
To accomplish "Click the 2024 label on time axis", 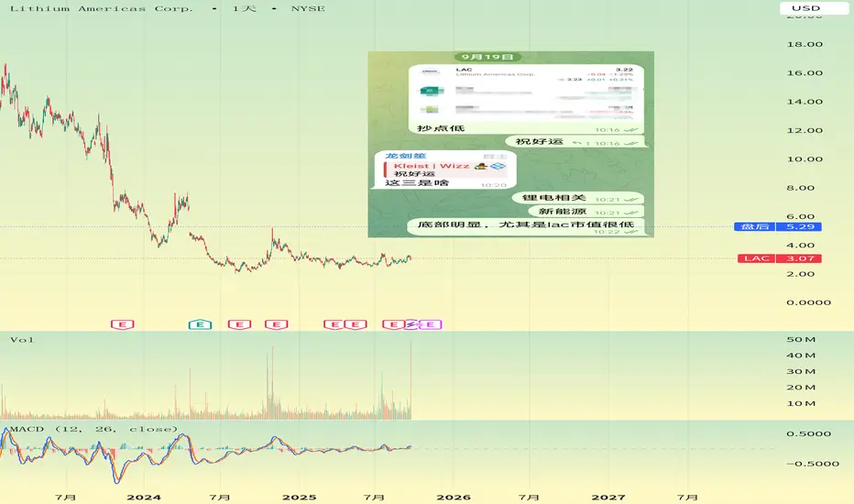I will [x=144, y=497].
